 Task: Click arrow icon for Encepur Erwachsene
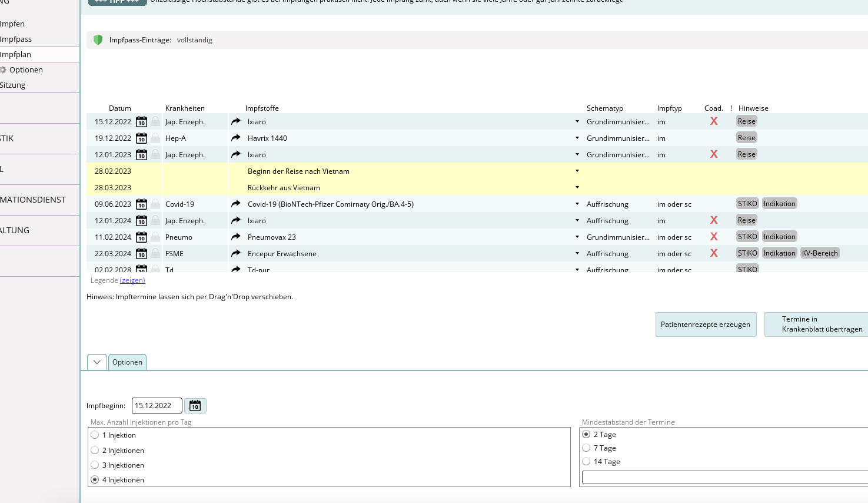[236, 253]
